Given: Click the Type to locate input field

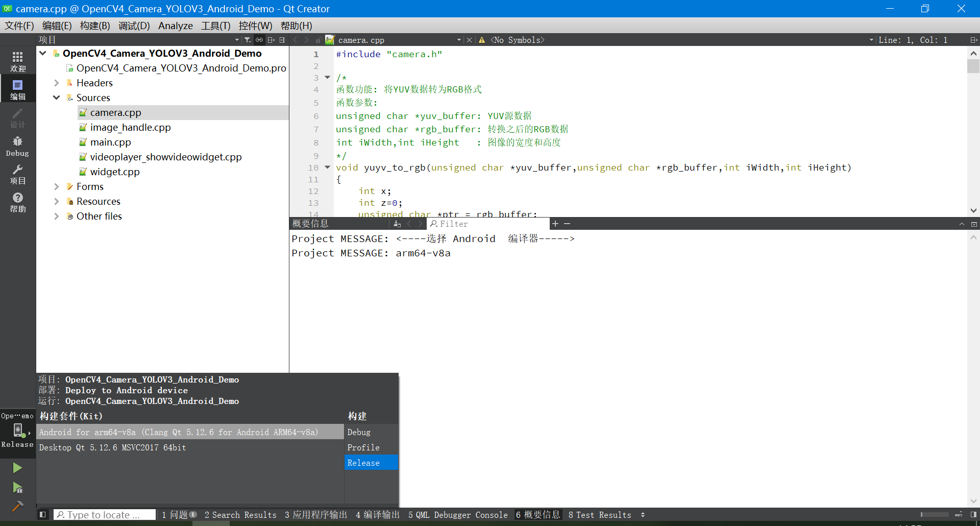Looking at the screenshot, I should pyautogui.click(x=105, y=515).
